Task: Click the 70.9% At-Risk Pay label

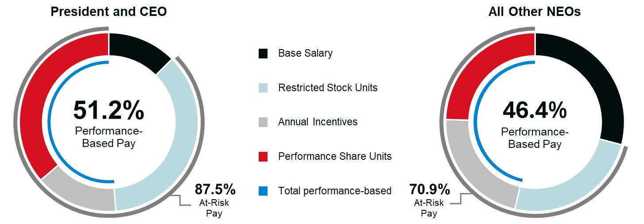Action: pos(429,191)
